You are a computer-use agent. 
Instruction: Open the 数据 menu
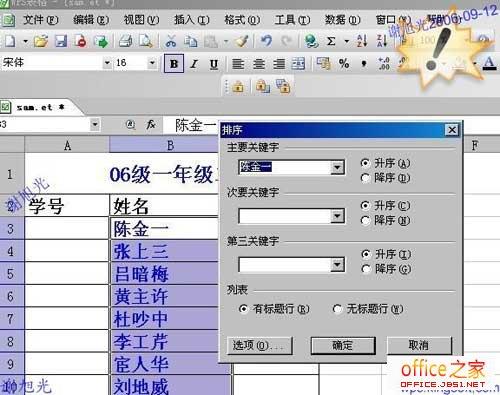343,20
